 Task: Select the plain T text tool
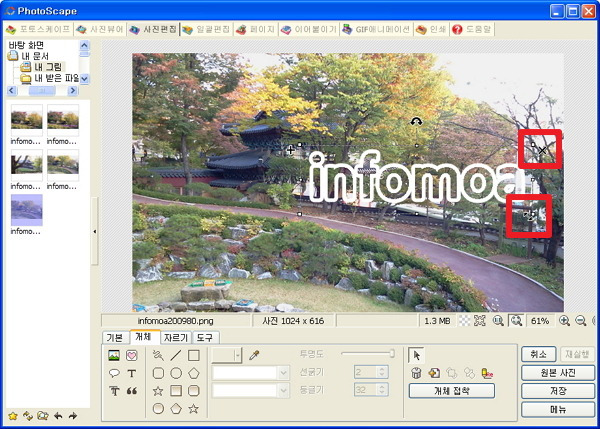click(x=132, y=373)
